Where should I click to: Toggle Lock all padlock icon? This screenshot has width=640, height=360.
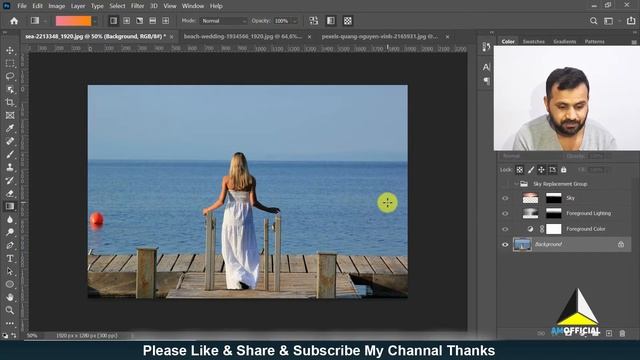click(564, 170)
